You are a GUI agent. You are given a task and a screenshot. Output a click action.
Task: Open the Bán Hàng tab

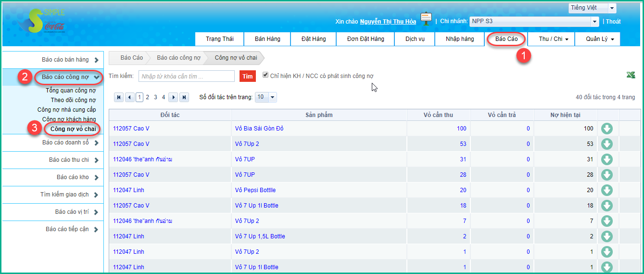(x=267, y=39)
